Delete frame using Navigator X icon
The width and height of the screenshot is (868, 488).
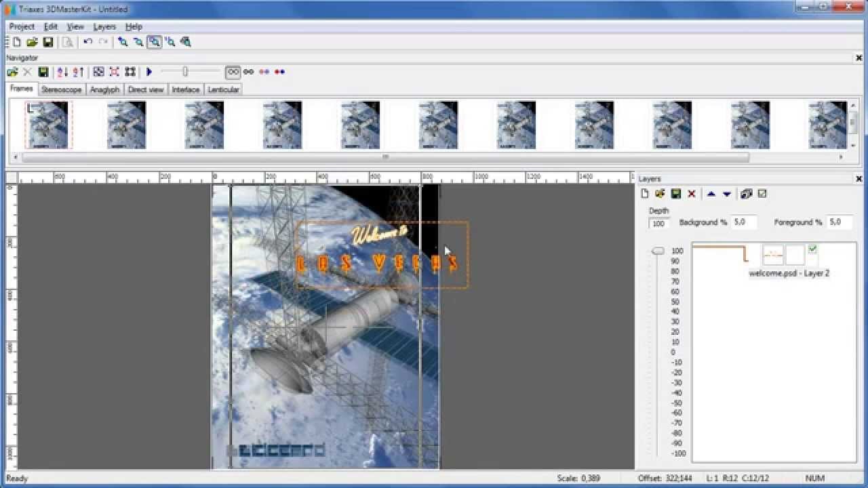[x=28, y=72]
